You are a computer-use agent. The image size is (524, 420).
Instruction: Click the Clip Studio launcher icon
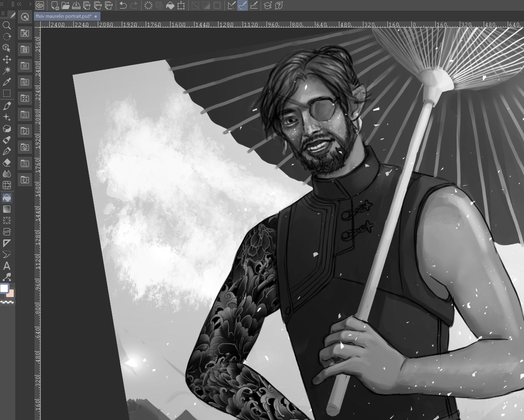[40, 5]
